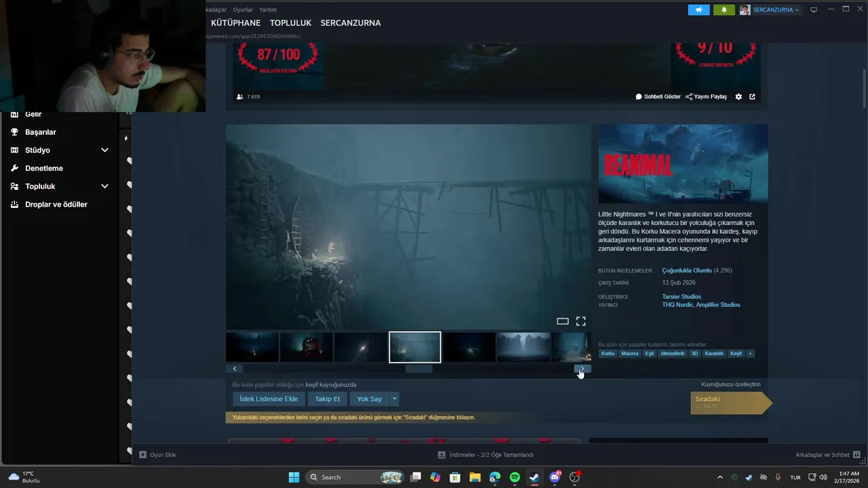Open the Çoğunlukla Olumlu reviews link
Image resolution: width=868 pixels, height=488 pixels.
687,270
